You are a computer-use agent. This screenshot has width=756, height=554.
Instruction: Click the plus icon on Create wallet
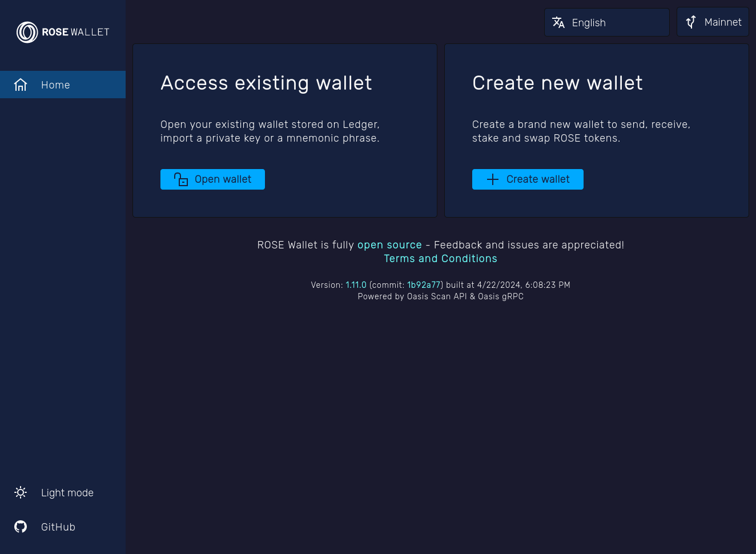point(493,179)
